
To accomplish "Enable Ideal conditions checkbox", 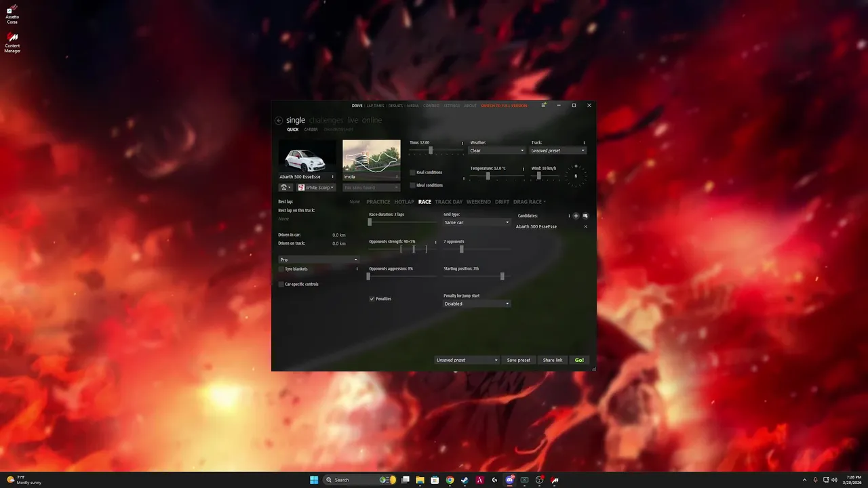I will click(412, 185).
